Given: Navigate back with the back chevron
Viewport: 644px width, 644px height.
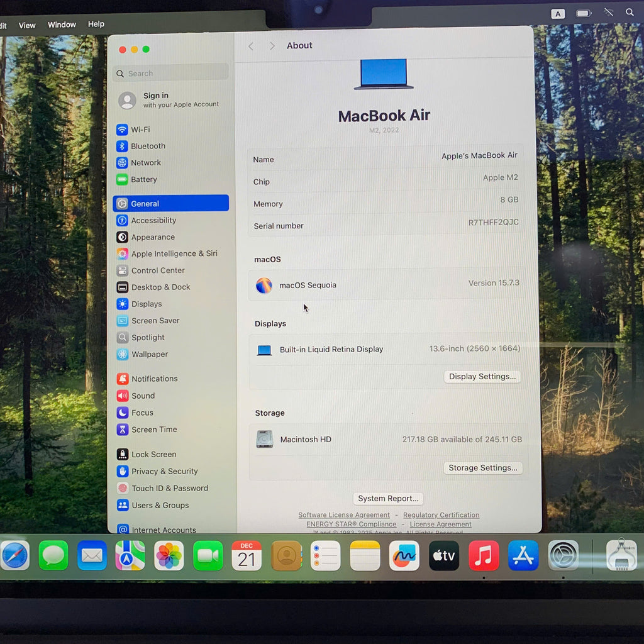Looking at the screenshot, I should point(251,46).
